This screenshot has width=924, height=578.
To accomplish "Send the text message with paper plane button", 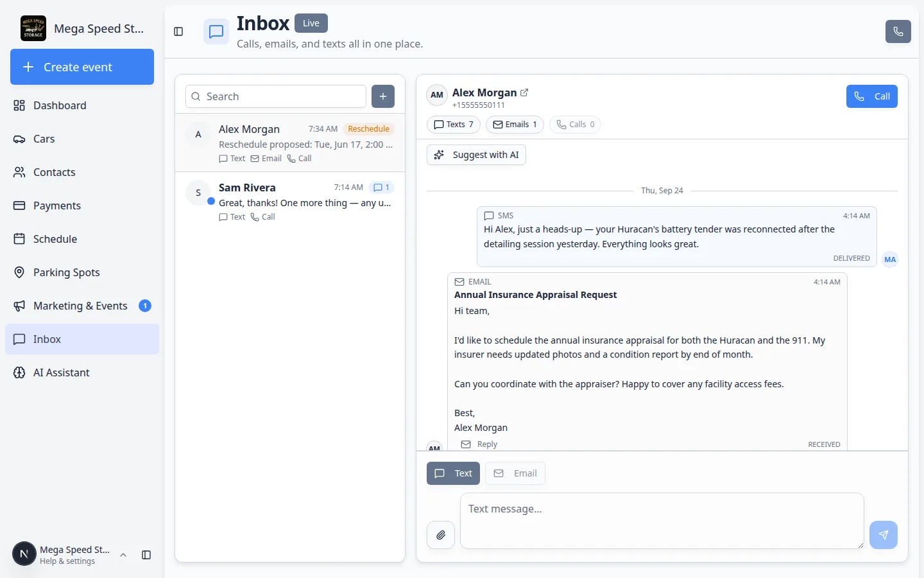I will (884, 535).
